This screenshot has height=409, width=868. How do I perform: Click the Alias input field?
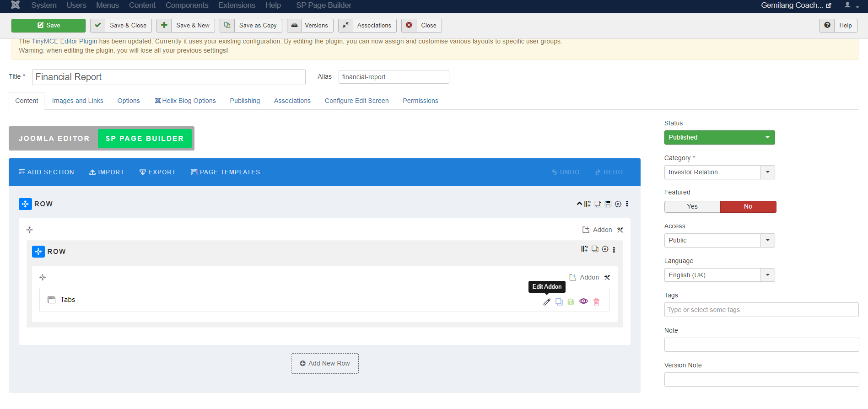pos(394,77)
